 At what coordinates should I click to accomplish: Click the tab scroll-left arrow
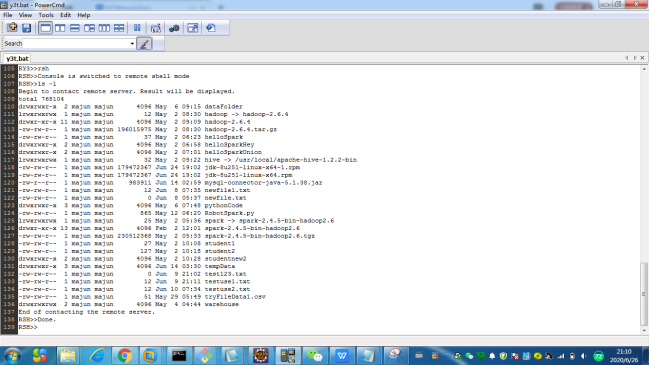coord(627,58)
